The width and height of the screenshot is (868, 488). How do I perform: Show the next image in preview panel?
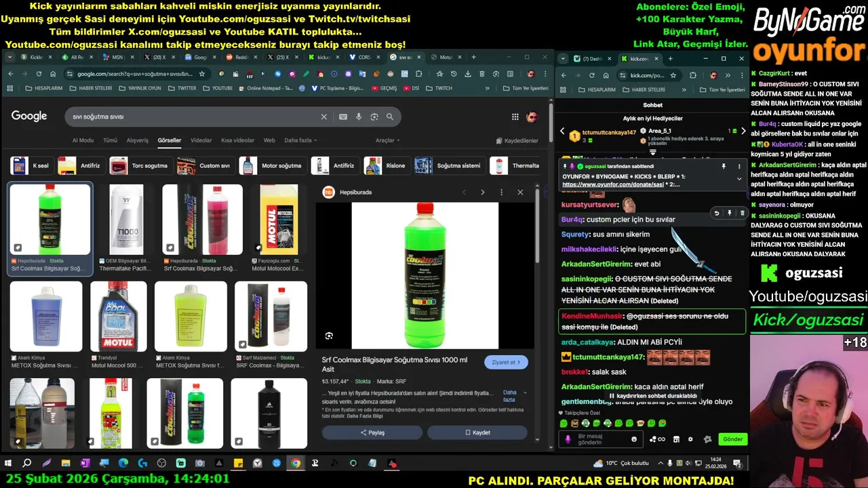[482, 192]
